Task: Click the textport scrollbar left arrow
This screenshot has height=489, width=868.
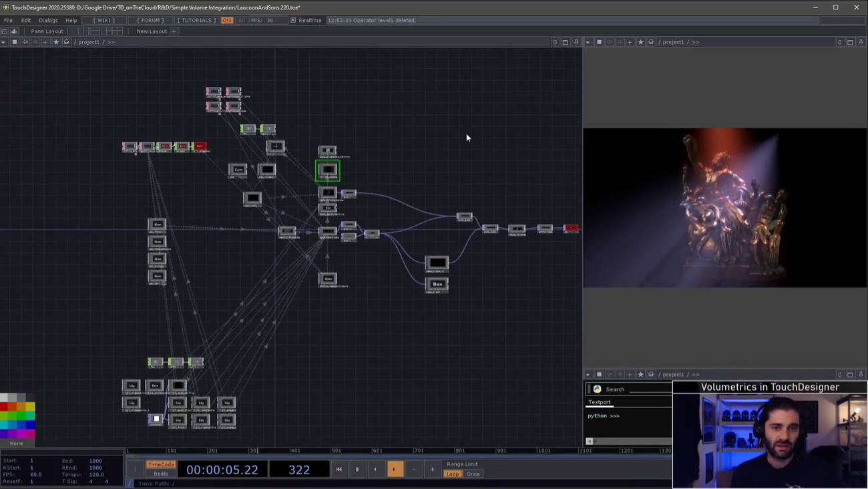Action: tap(589, 441)
